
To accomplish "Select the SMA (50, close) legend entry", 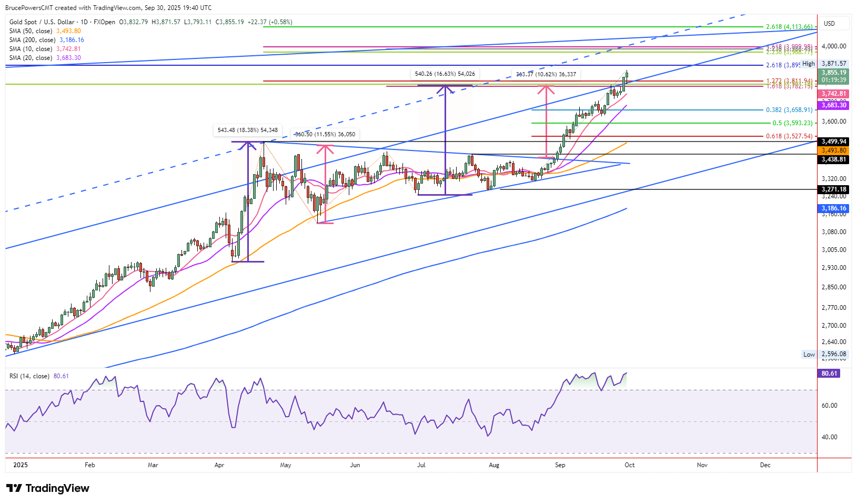I will (31, 31).
